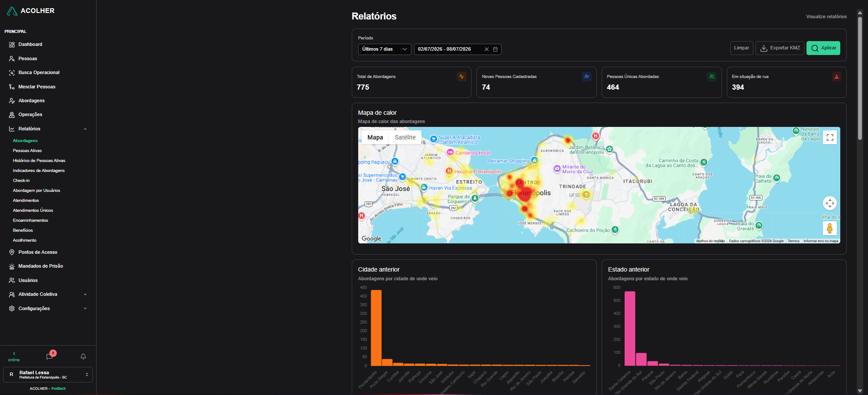Click the Exportar KMZ button
The height and width of the screenshot is (395, 868).
(780, 48)
